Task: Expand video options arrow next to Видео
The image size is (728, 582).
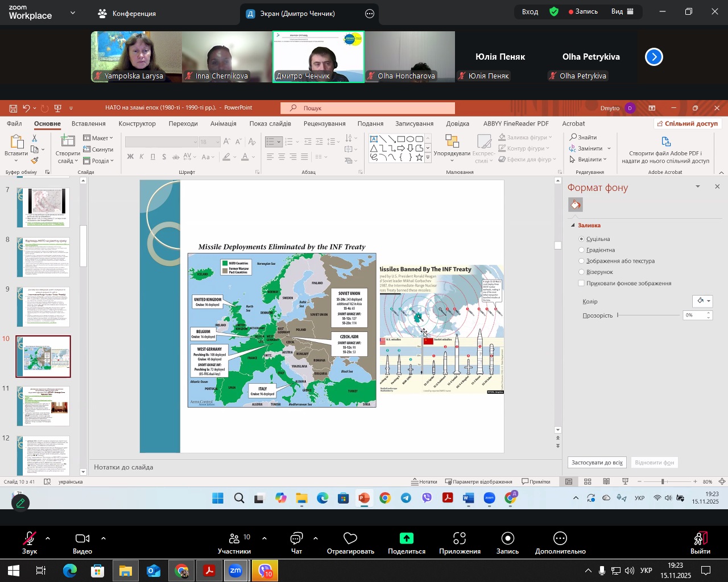Action: 104,538
